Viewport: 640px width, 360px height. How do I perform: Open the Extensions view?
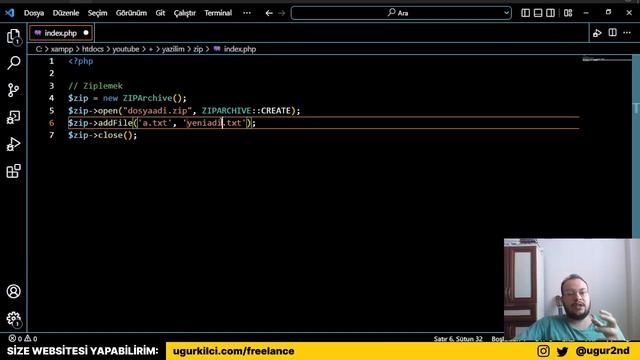coord(13,171)
